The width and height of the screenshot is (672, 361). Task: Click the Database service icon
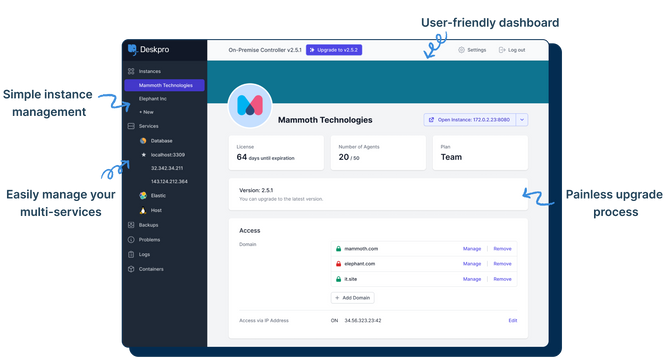click(143, 141)
